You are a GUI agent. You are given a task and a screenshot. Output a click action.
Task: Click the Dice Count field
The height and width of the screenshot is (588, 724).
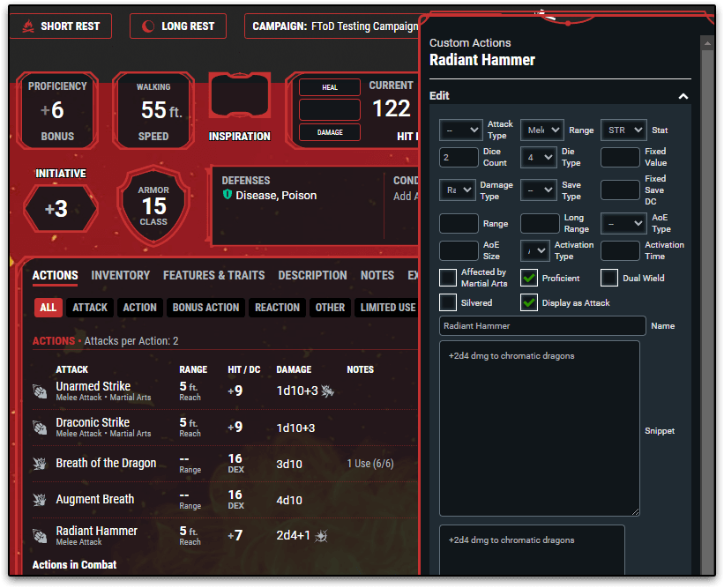[x=459, y=158]
